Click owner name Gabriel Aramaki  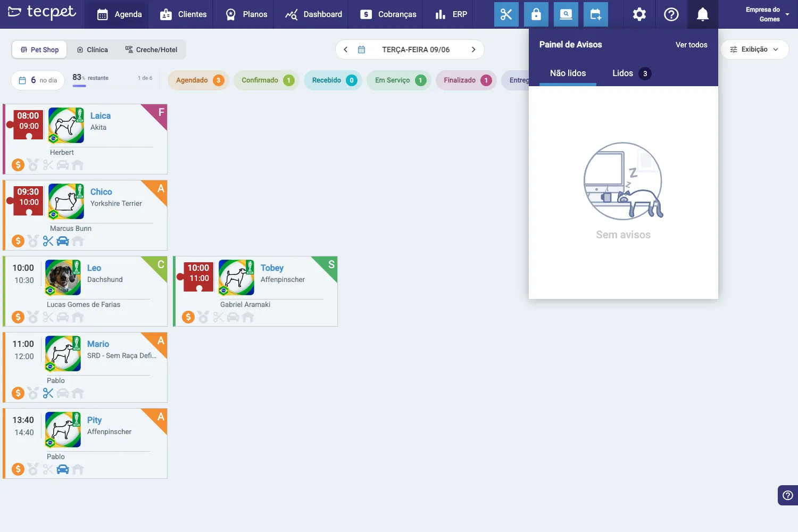[245, 304]
